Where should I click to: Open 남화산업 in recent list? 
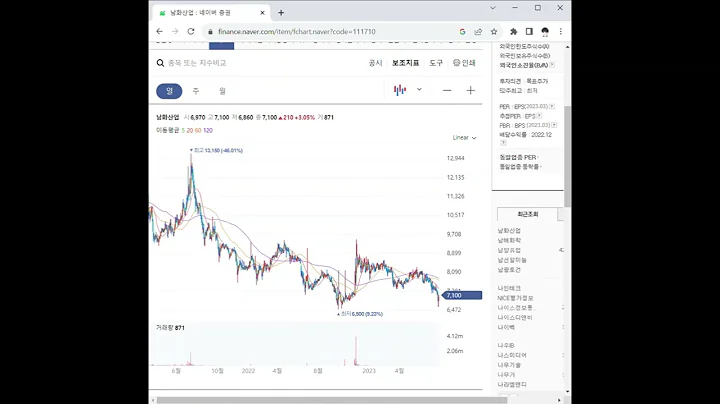[x=509, y=230]
